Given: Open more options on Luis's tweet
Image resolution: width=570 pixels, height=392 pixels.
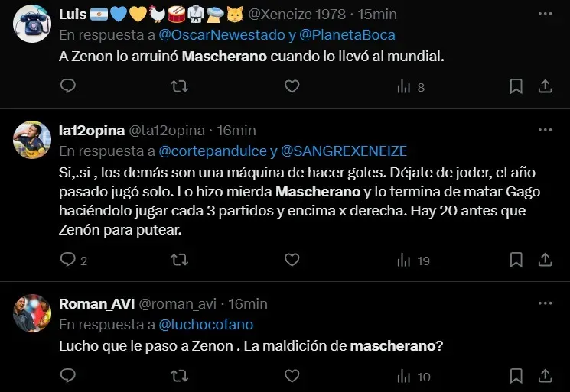Looking at the screenshot, I should pyautogui.click(x=545, y=15).
